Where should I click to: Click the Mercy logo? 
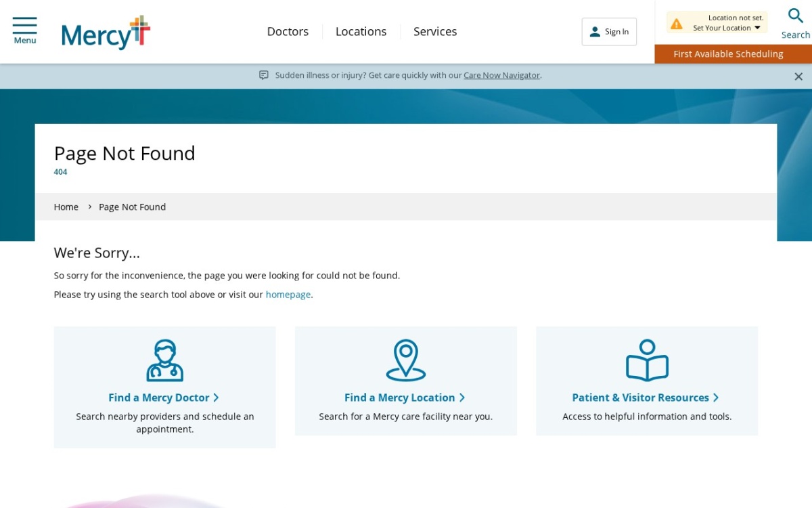point(106,33)
